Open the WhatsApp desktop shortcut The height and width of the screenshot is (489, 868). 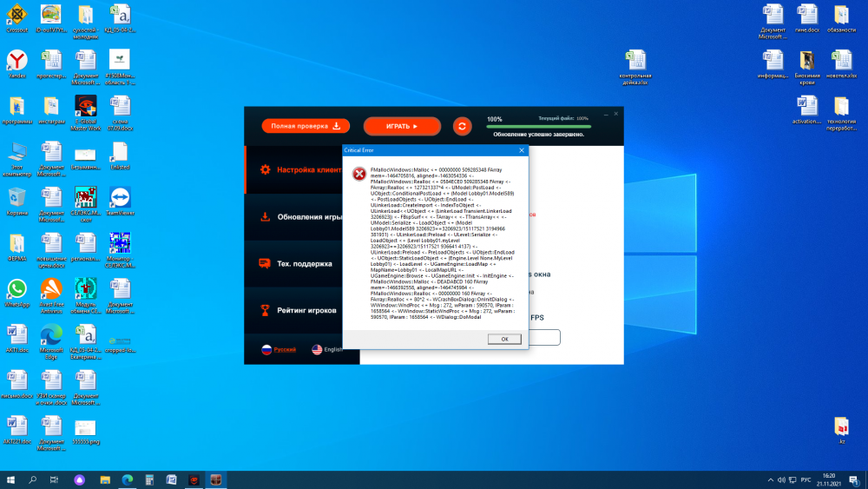tap(16, 289)
